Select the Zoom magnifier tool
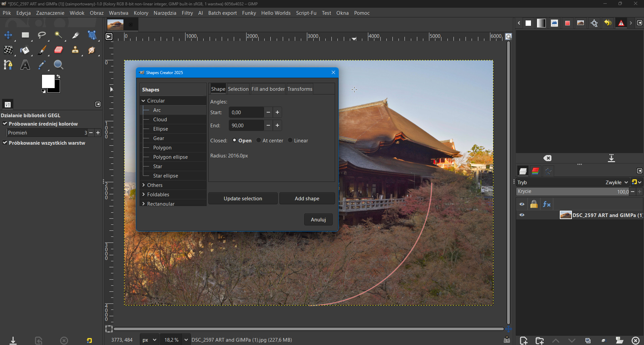The height and width of the screenshot is (345, 644). (58, 65)
